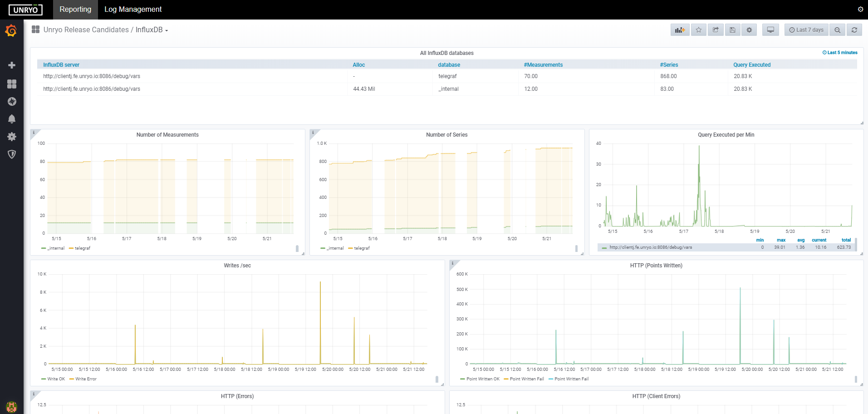
Task: Sort table by database column
Action: (x=449, y=65)
